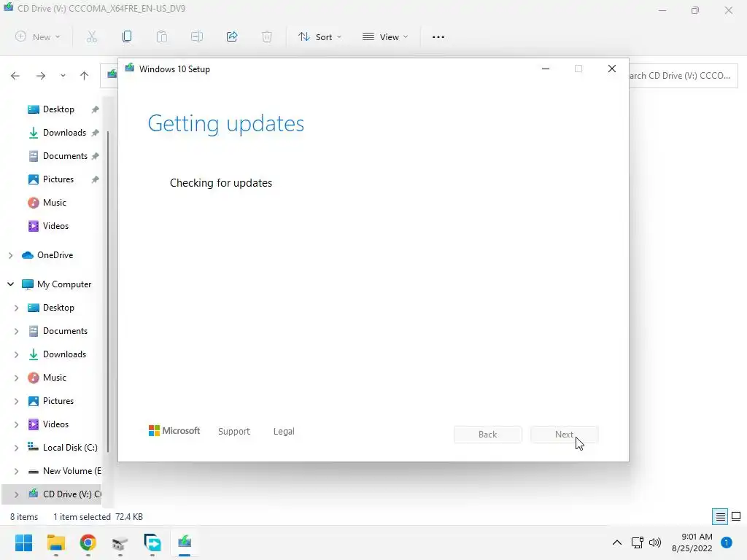Click the Legal link in Setup
Viewport: 747px width, 560px height.
[284, 432]
